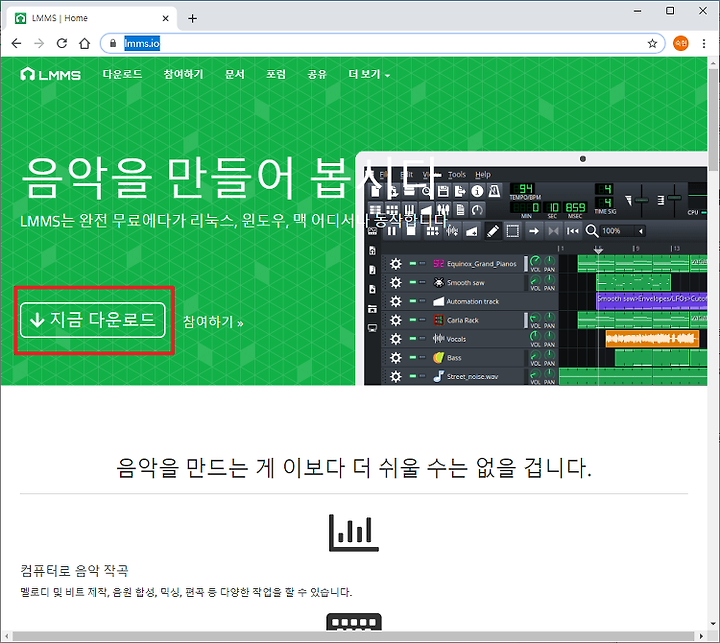The image size is (720, 643).
Task: Open the orange profile avatar
Action: click(681, 44)
